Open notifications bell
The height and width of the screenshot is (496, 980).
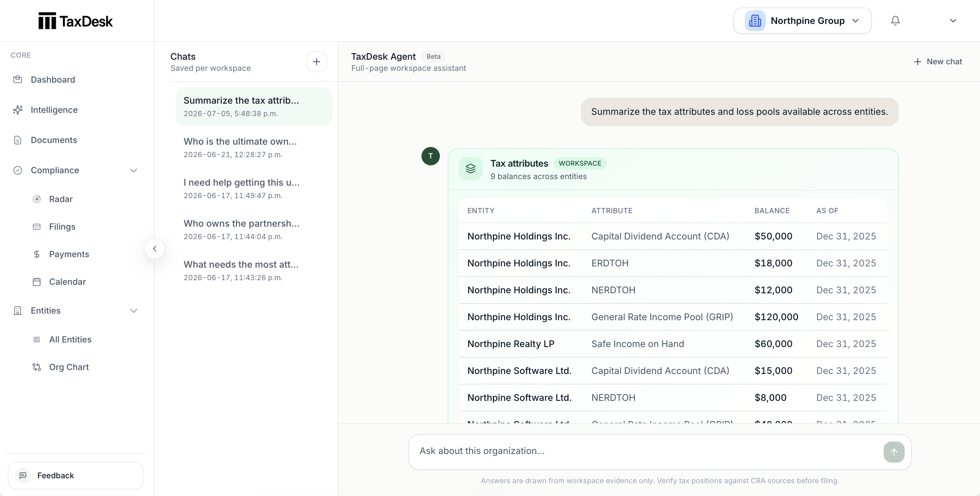[895, 21]
